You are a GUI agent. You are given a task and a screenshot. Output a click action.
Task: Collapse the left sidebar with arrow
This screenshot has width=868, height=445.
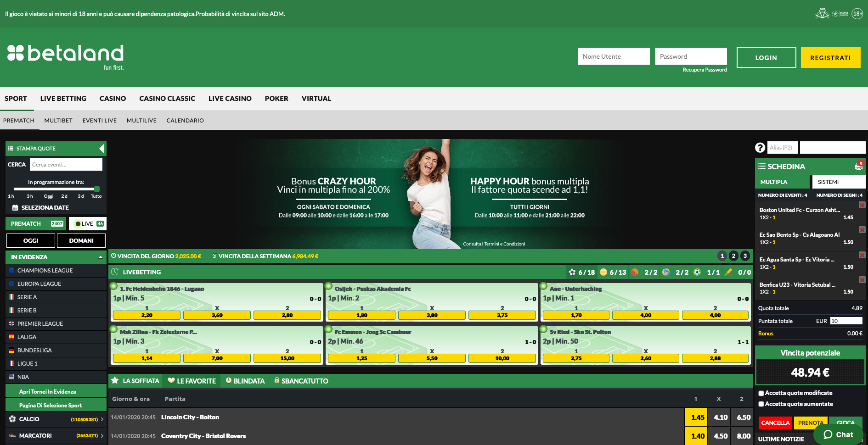point(102,149)
